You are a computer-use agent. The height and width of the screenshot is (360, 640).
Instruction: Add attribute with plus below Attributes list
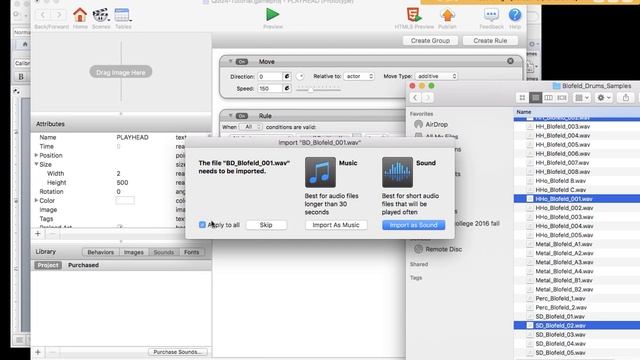pyautogui.click(x=38, y=234)
